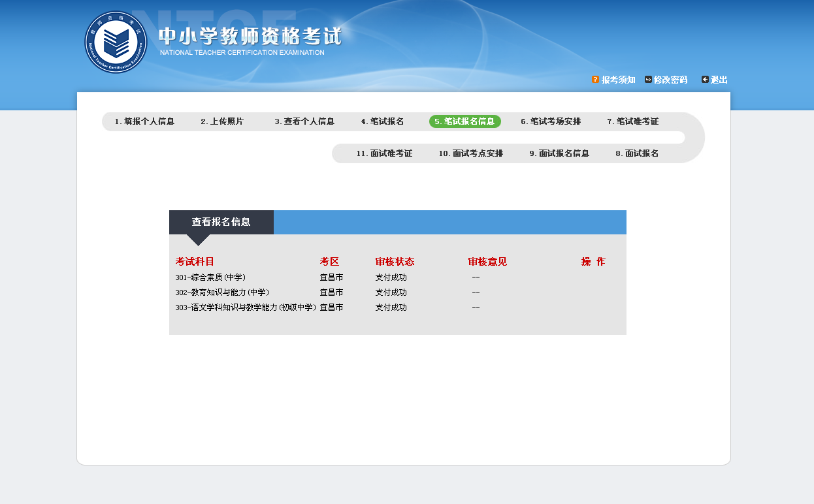Open 报考须知 exam notice link
The width and height of the screenshot is (814, 504).
click(x=618, y=80)
